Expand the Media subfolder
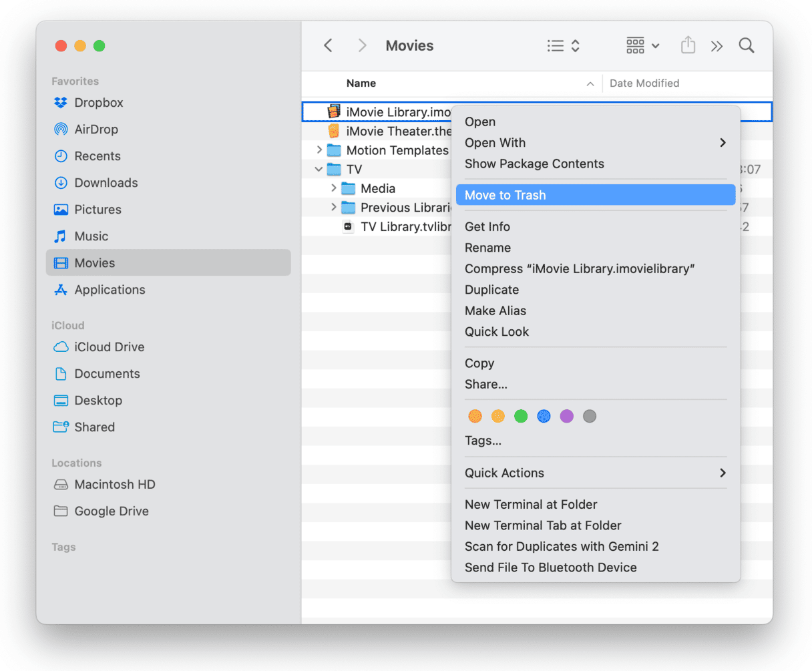 [x=334, y=188]
